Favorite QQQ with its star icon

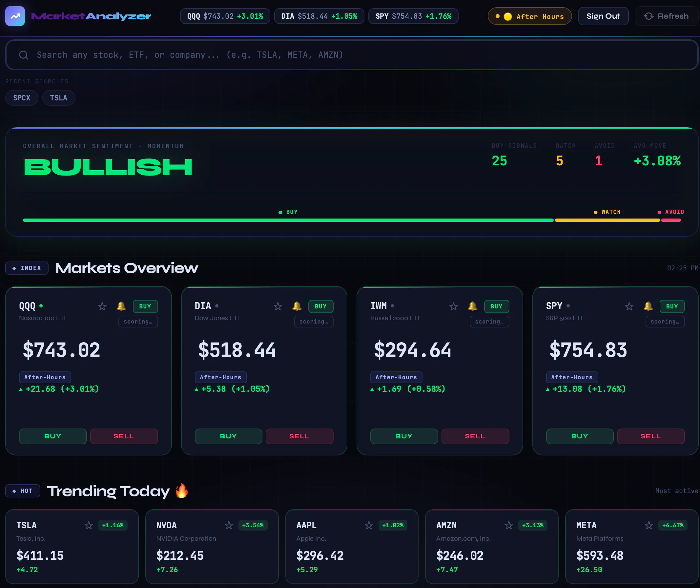pyautogui.click(x=102, y=306)
